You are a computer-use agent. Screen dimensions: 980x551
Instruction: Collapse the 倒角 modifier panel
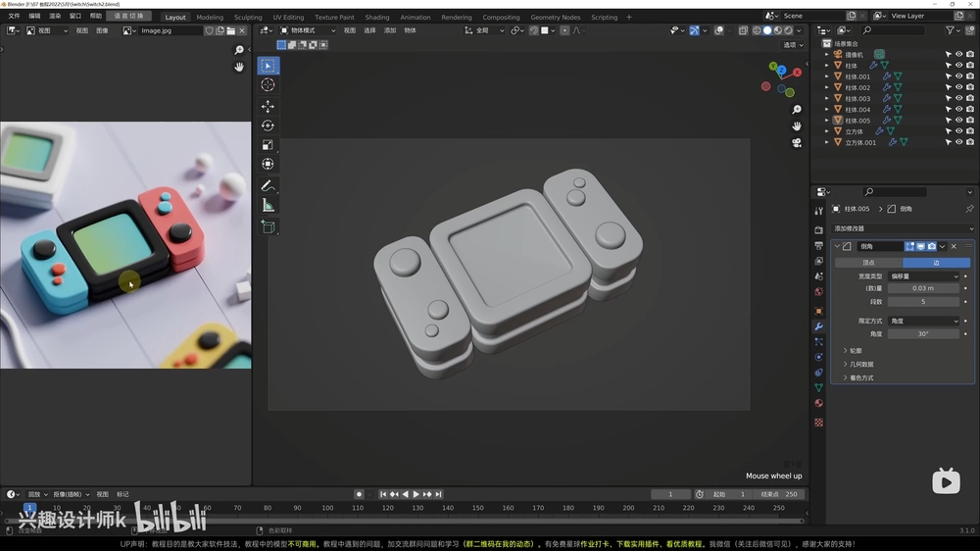pyautogui.click(x=838, y=246)
